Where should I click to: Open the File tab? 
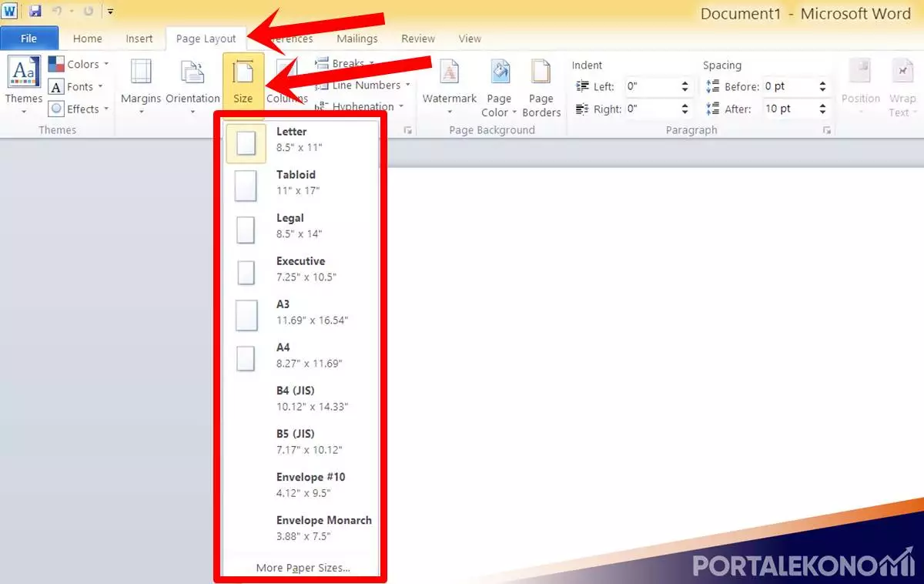29,39
